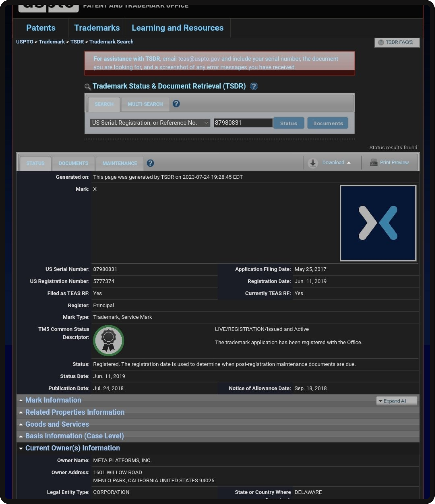The height and width of the screenshot is (504, 435).
Task: Open the TSDR FAQ'S button
Action: (397, 42)
